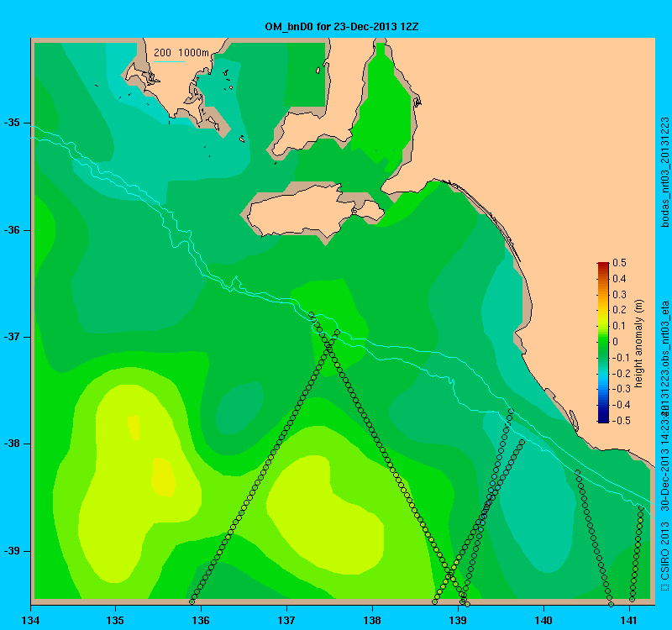The height and width of the screenshot is (630, 672).
Task: Click the vertical height anomaly (m) label
Action: pyautogui.click(x=639, y=344)
